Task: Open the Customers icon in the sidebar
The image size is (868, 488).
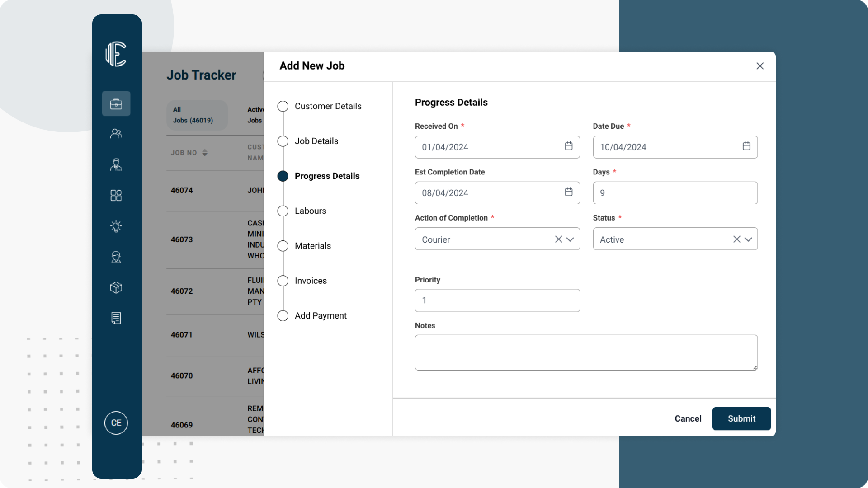Action: tap(116, 133)
